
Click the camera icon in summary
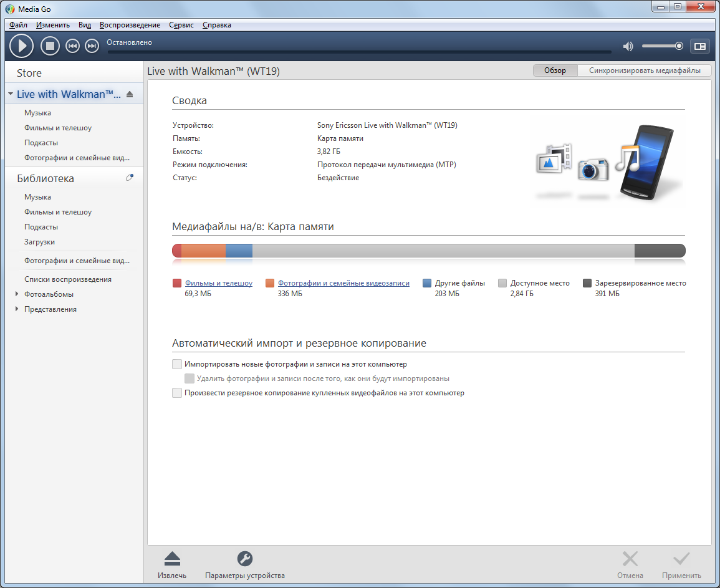[593, 169]
